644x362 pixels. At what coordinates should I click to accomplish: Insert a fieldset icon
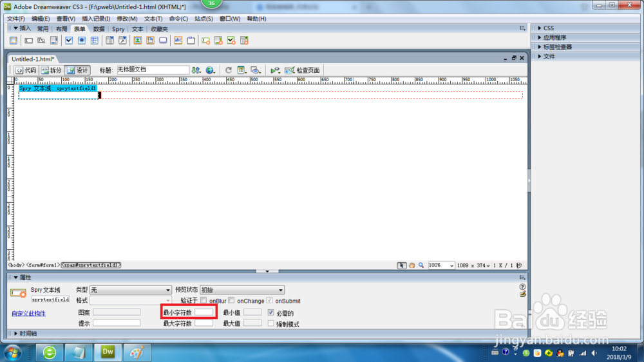point(191,41)
